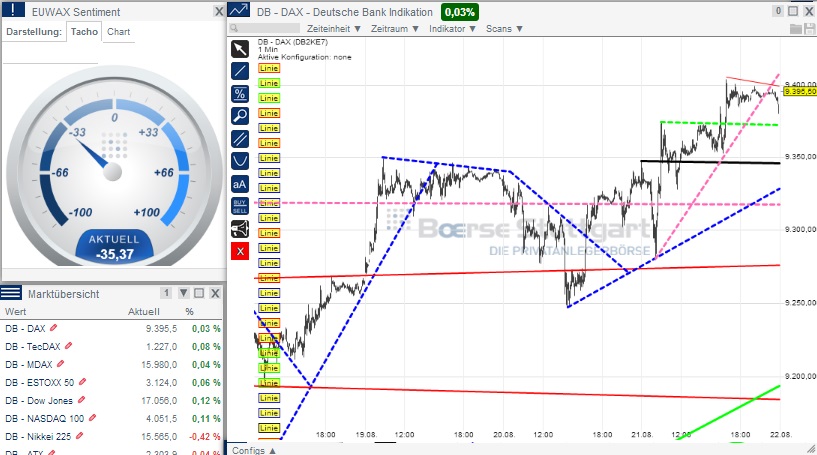The image size is (817, 455).
Task: Click the folder icon to load chart config
Action: [x=796, y=29]
